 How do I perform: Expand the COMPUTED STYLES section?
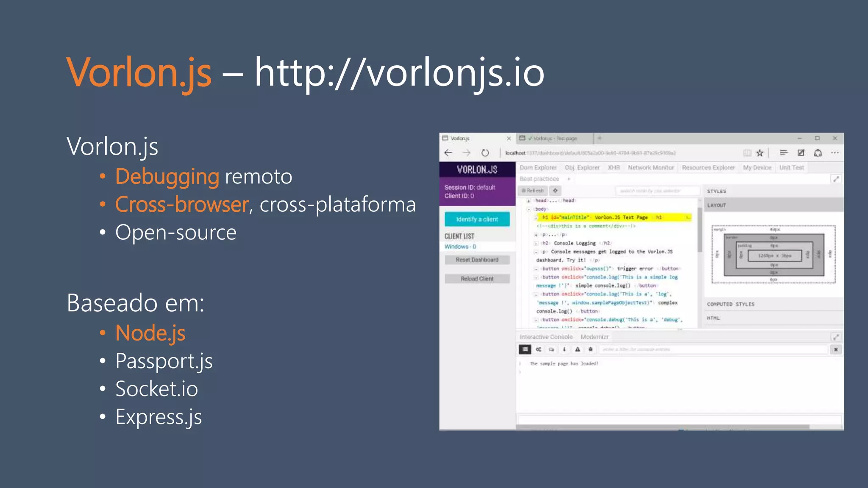point(773,304)
